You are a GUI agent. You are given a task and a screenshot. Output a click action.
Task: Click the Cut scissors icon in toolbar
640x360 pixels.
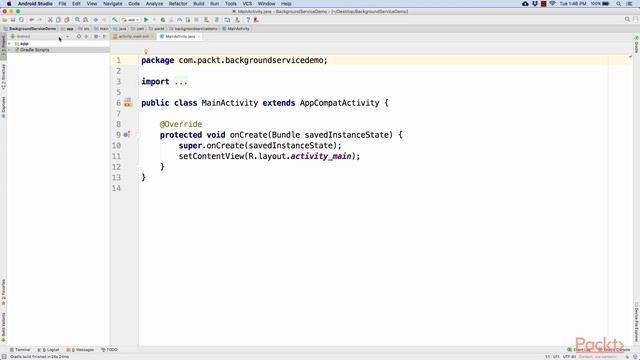tap(50, 20)
